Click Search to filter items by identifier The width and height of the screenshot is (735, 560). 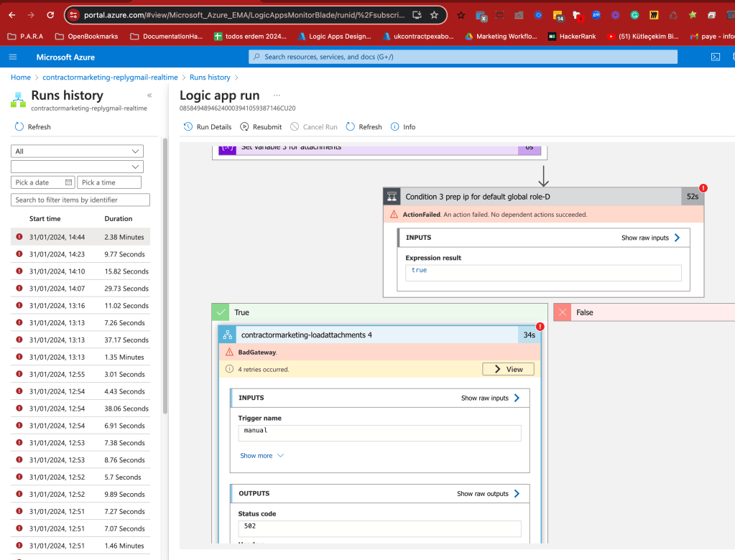tap(80, 200)
